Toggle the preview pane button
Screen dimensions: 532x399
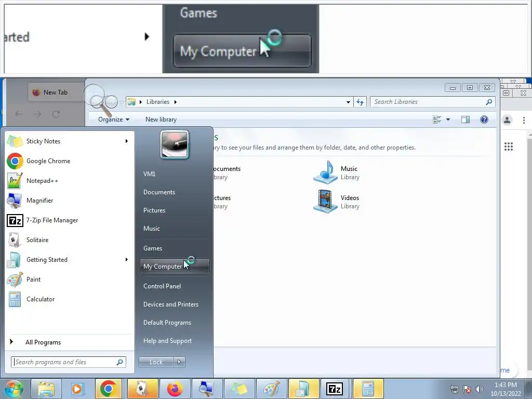(465, 119)
